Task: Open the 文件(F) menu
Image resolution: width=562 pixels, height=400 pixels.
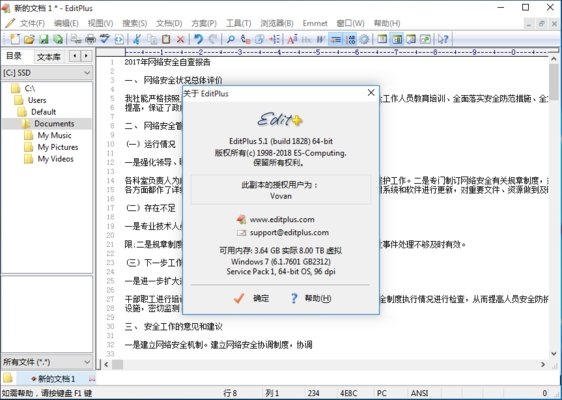Action: coord(32,24)
